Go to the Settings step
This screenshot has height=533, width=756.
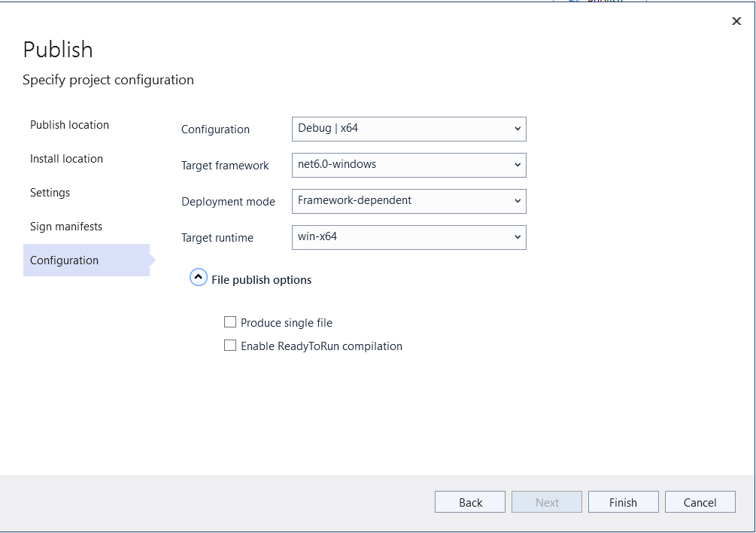click(50, 193)
